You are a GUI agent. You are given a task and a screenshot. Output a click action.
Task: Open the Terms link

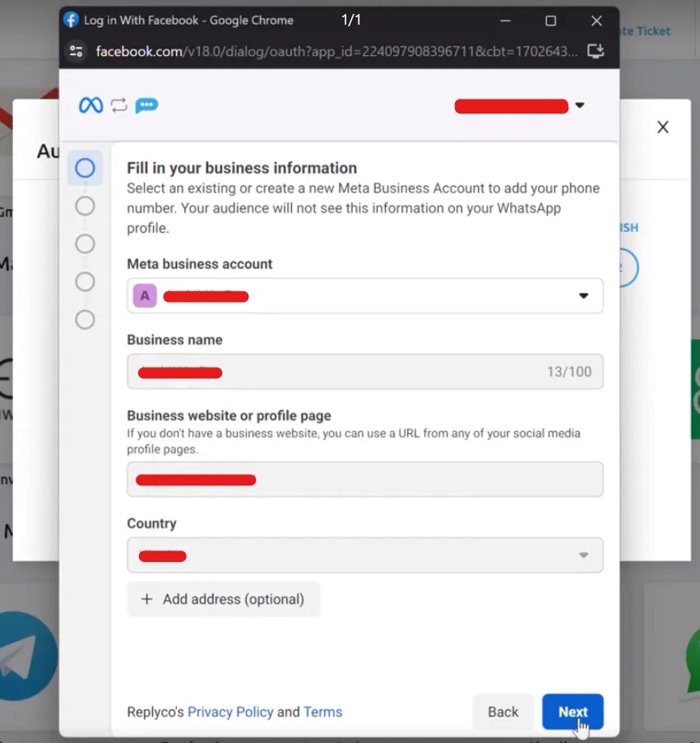tap(322, 712)
